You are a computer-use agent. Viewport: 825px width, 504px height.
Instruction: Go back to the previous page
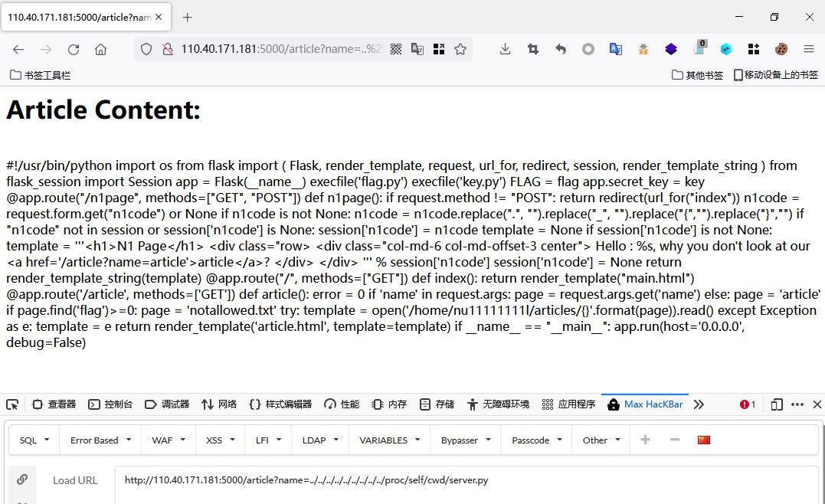(x=18, y=50)
